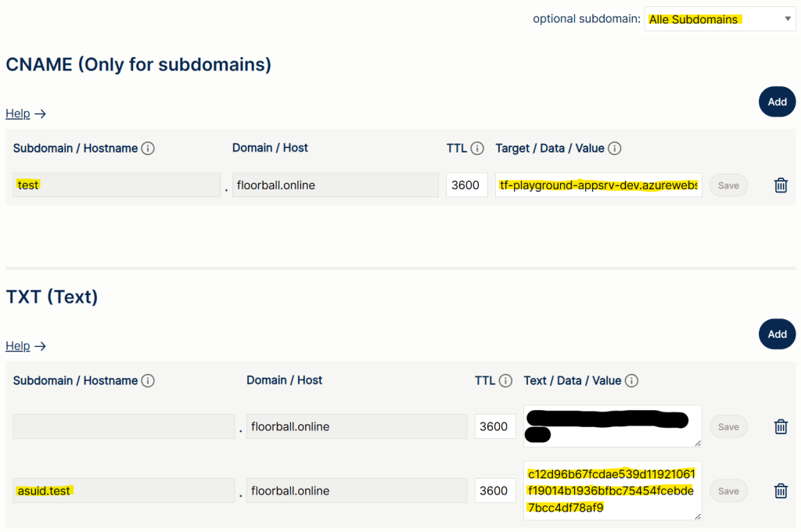Show info for CNAME TTL column
The height and width of the screenshot is (532, 801).
477,149
